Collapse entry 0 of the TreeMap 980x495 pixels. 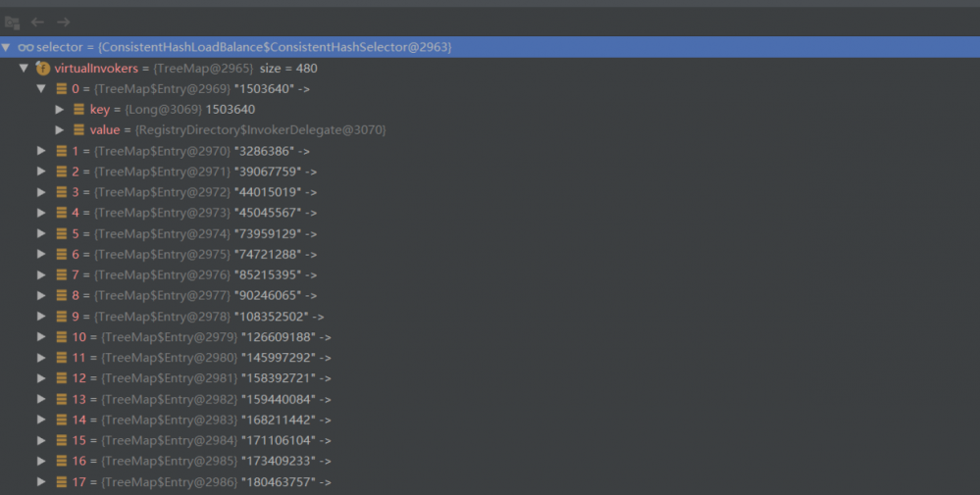point(41,88)
